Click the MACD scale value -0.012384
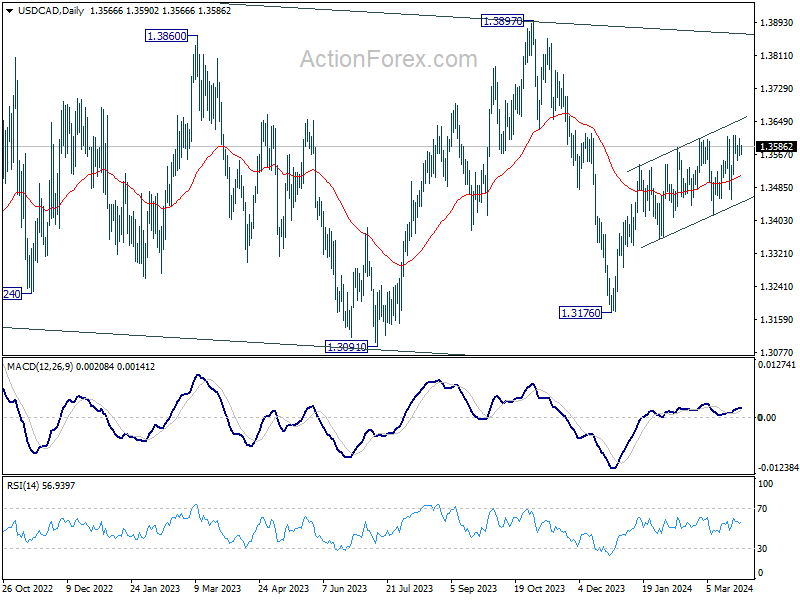Image resolution: width=800 pixels, height=600 pixels. click(778, 468)
